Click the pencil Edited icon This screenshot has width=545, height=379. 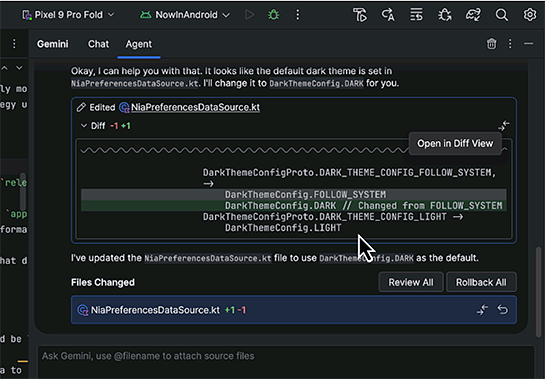point(81,107)
